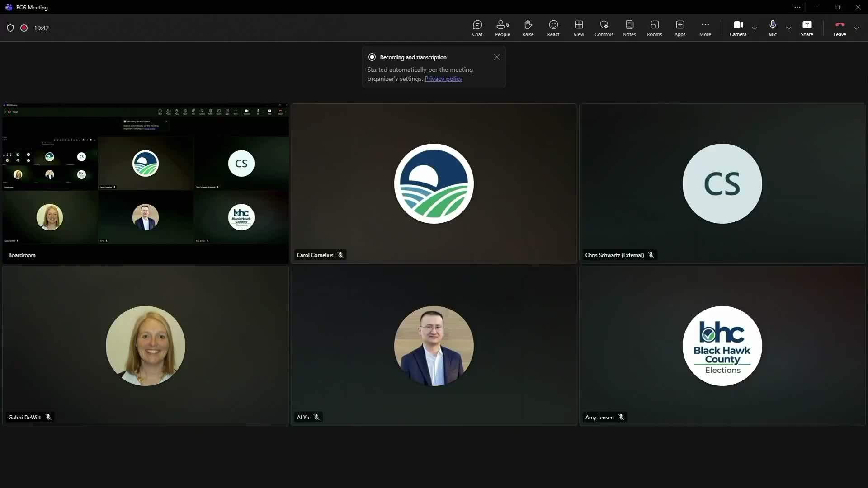Open the View layout menu
This screenshot has width=868, height=488.
(578, 28)
